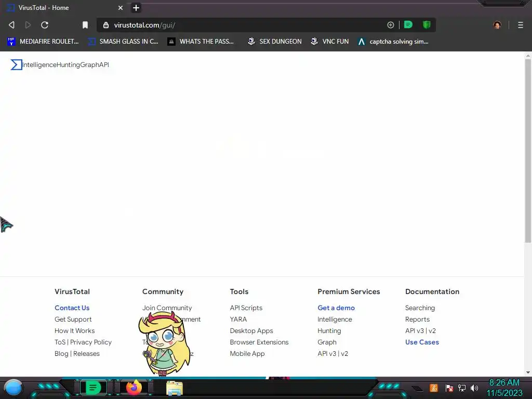
Task: Open the VNC FUN bookmark
Action: coord(330,42)
